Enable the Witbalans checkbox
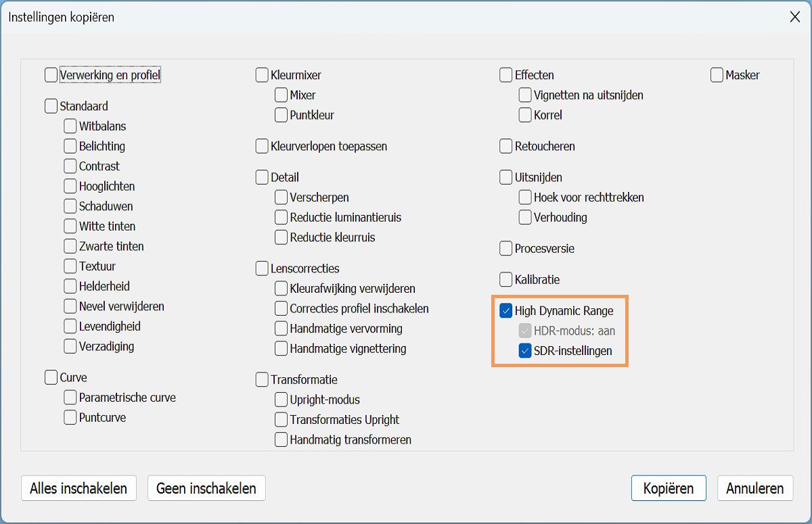 [70, 126]
